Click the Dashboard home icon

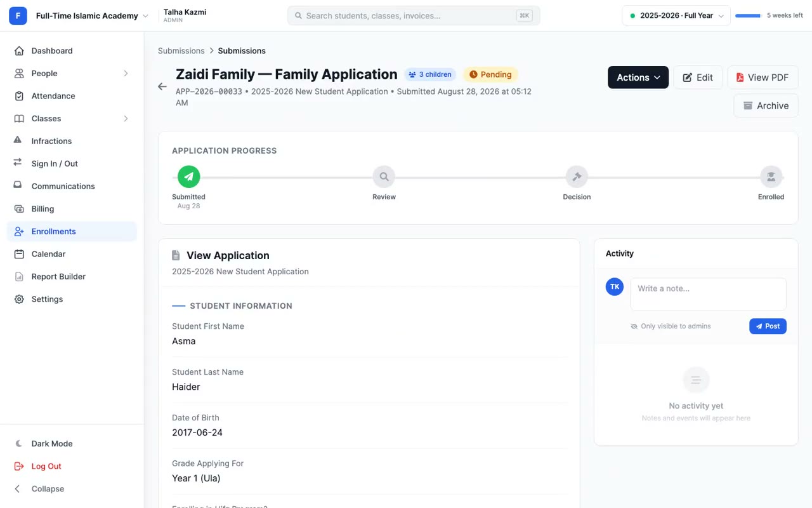[19, 51]
